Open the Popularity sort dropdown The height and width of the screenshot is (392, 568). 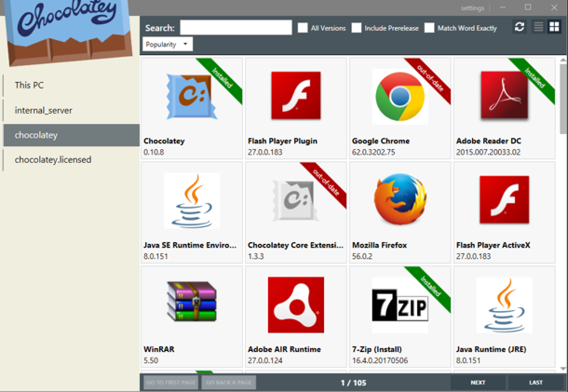tap(168, 44)
